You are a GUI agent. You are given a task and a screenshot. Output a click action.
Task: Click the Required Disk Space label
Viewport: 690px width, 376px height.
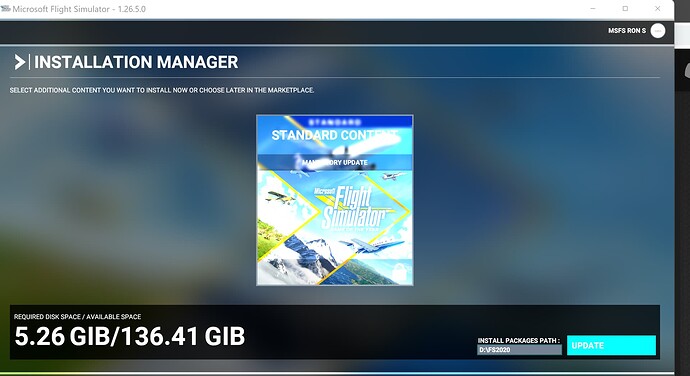[x=77, y=317]
